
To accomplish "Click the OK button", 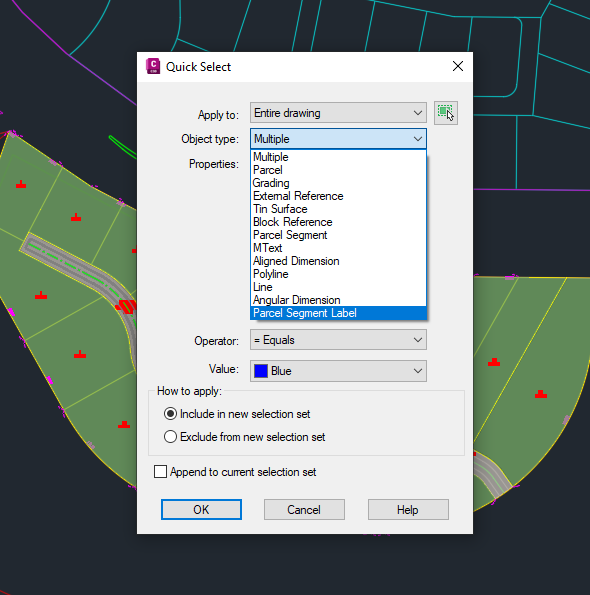I will click(x=201, y=509).
